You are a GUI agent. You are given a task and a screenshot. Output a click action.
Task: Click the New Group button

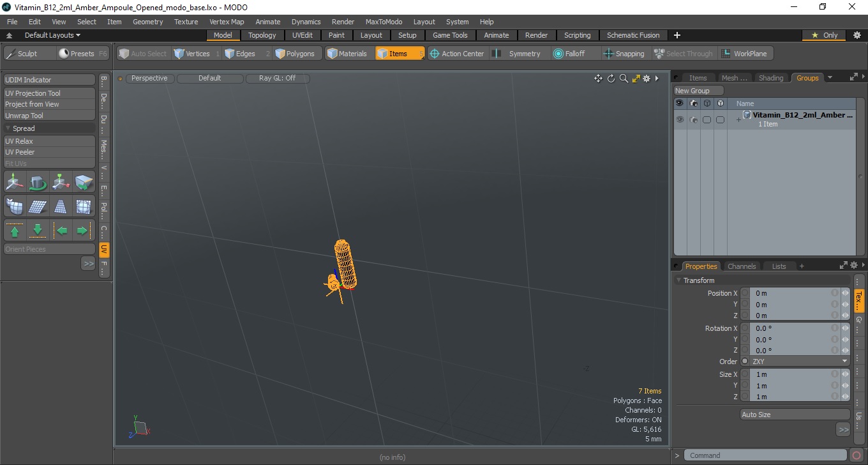[699, 91]
